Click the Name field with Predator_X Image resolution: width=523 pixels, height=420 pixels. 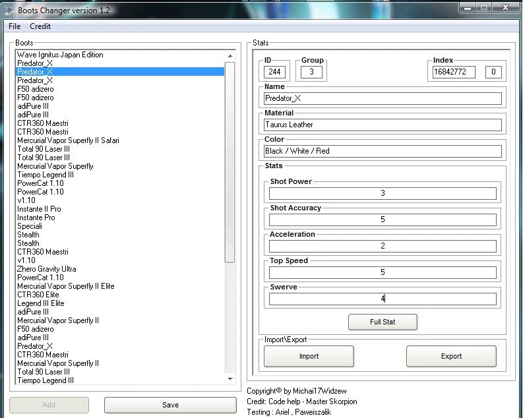383,98
